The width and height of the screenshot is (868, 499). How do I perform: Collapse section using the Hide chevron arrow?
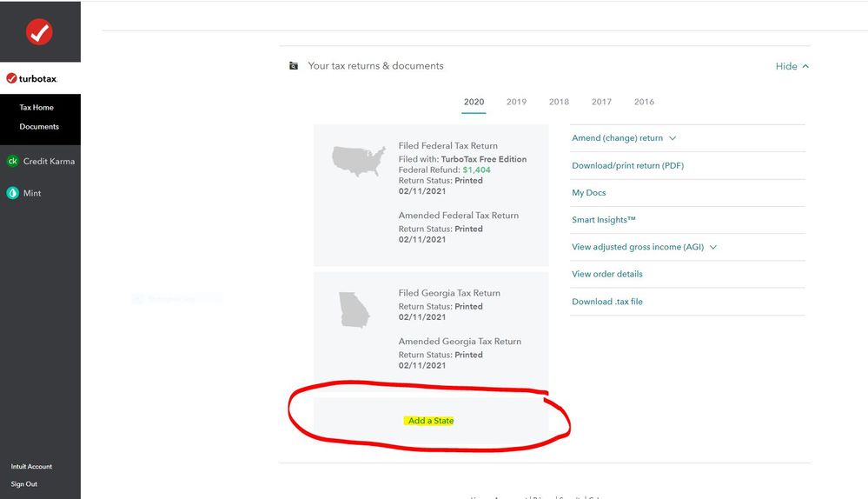[x=805, y=66]
